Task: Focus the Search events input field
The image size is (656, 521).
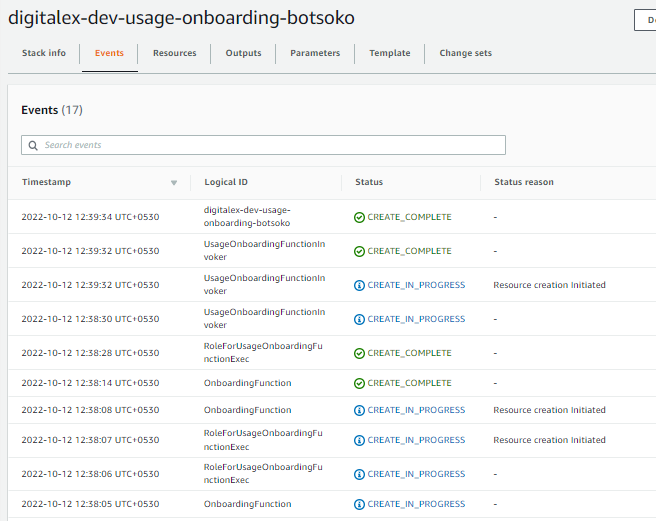Action: (x=270, y=145)
